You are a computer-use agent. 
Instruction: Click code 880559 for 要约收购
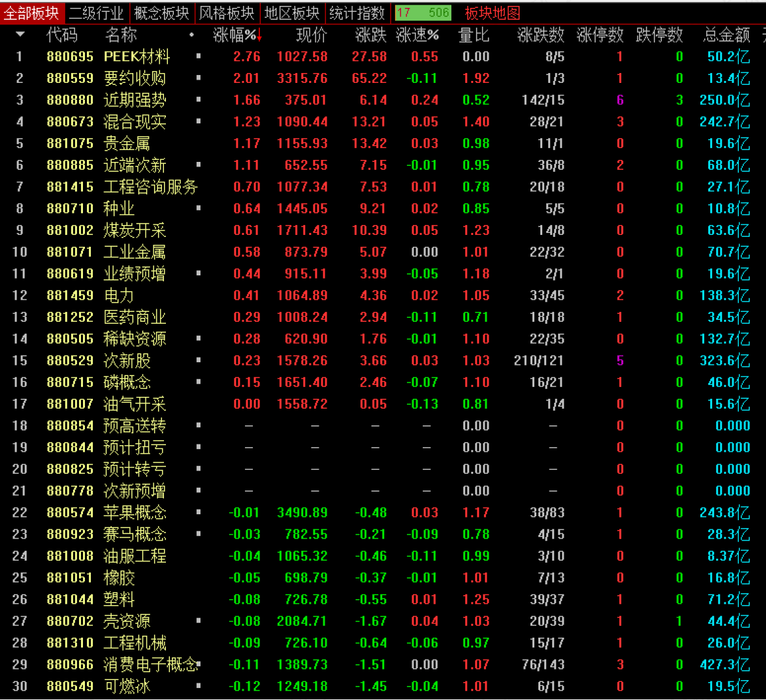(70, 78)
